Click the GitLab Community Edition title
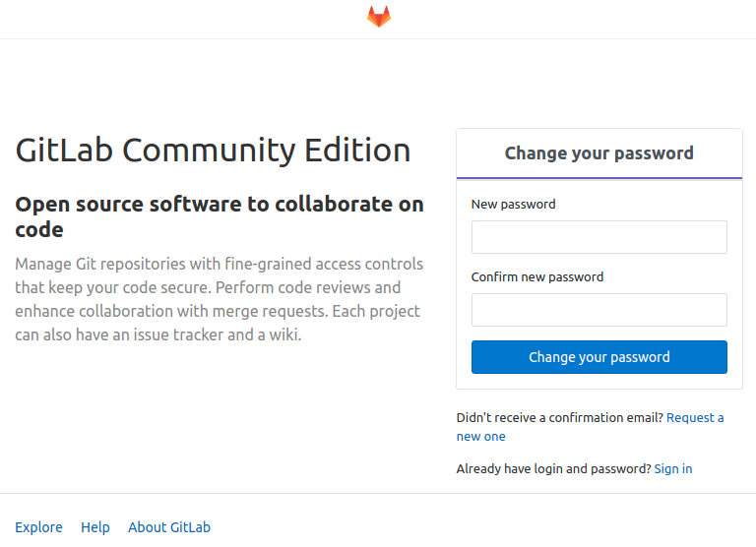 213,150
